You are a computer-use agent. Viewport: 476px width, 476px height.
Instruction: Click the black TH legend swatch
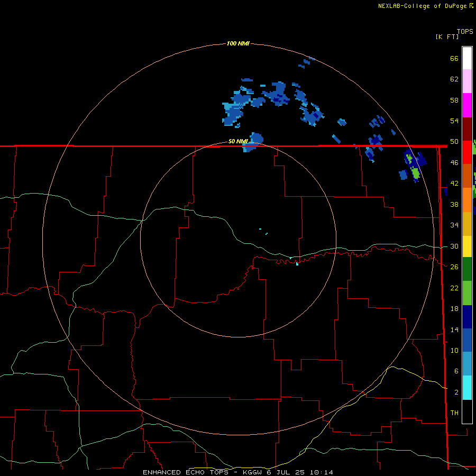point(467,411)
